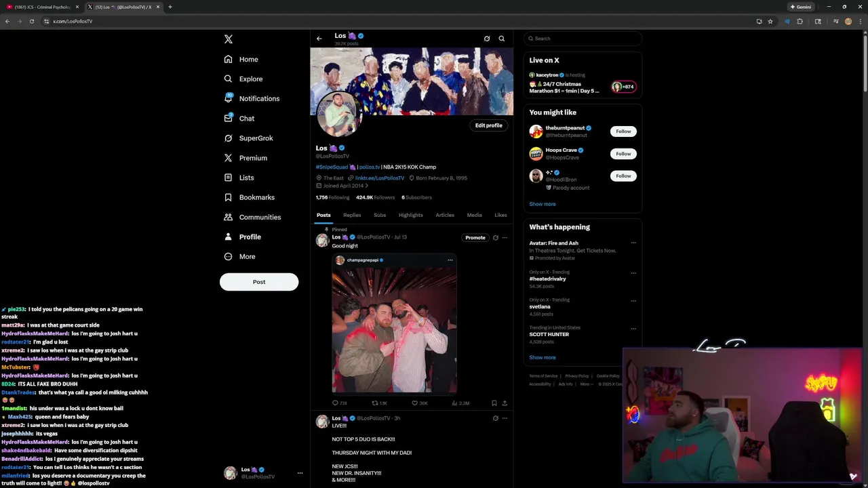Open Explore search page

243,79
